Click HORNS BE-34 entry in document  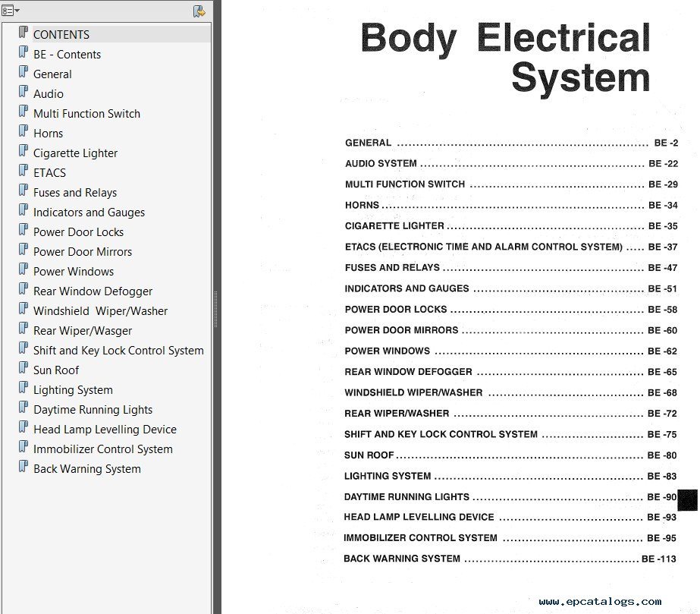pos(511,205)
